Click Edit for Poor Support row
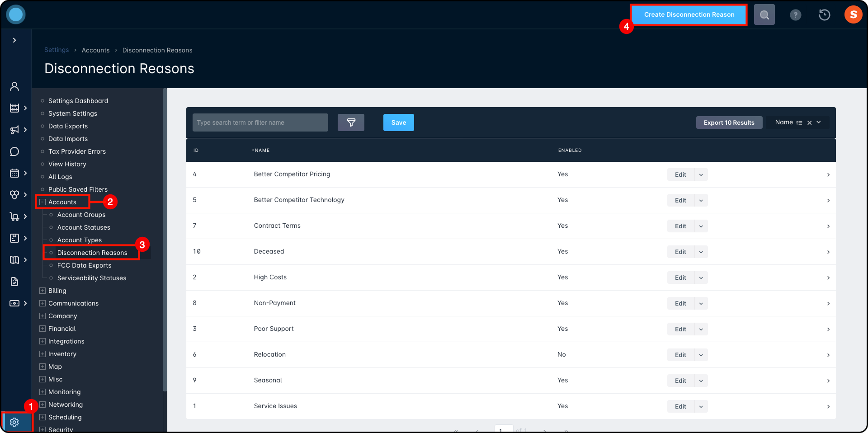 [680, 329]
